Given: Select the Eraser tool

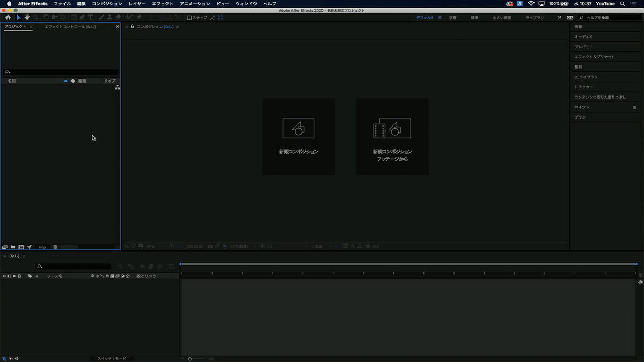Looking at the screenshot, I should pos(118,17).
